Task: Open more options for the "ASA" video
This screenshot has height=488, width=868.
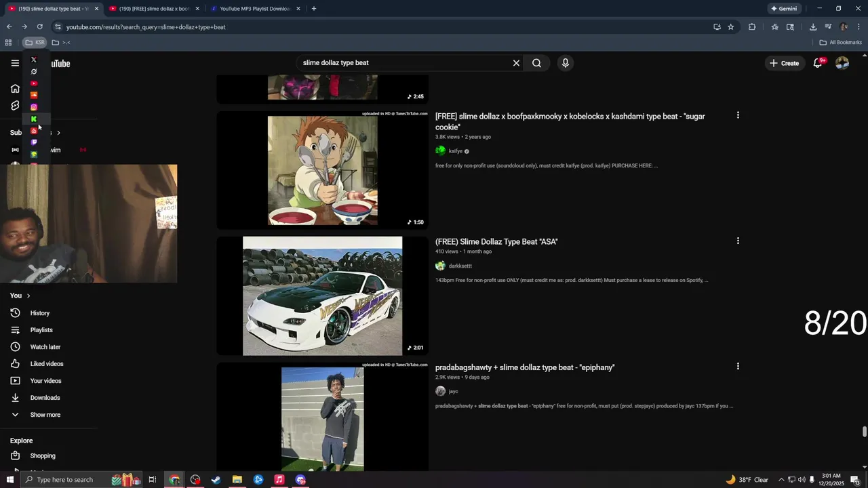Action: [x=738, y=241]
